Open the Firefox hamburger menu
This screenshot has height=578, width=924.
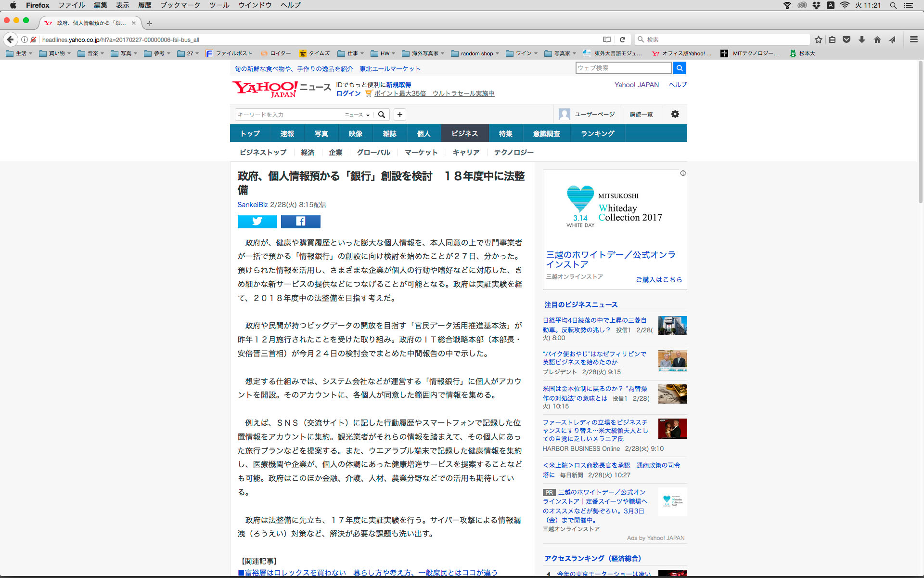913,39
